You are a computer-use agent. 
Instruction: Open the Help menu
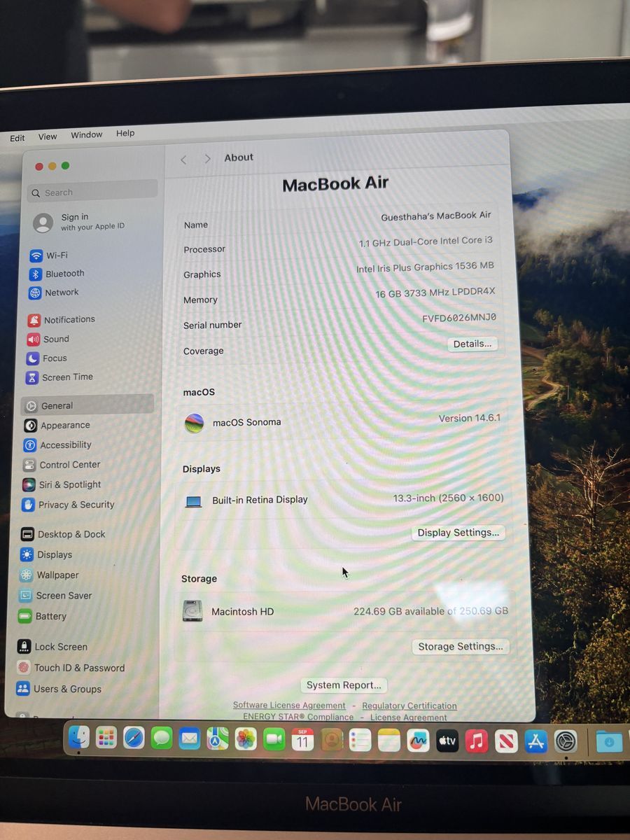tap(125, 133)
